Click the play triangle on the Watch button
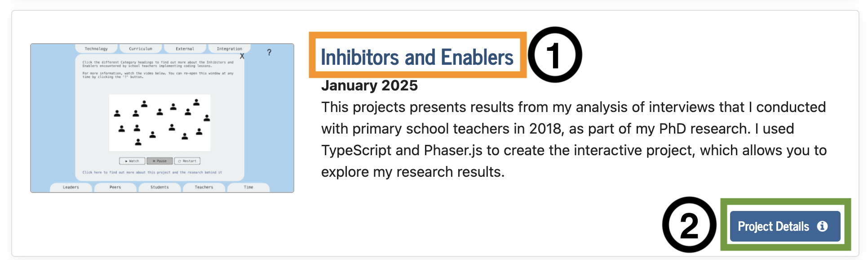 coord(126,161)
